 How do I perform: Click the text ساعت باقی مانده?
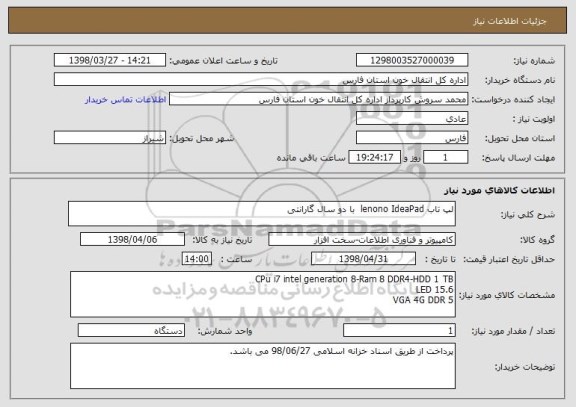(311, 158)
